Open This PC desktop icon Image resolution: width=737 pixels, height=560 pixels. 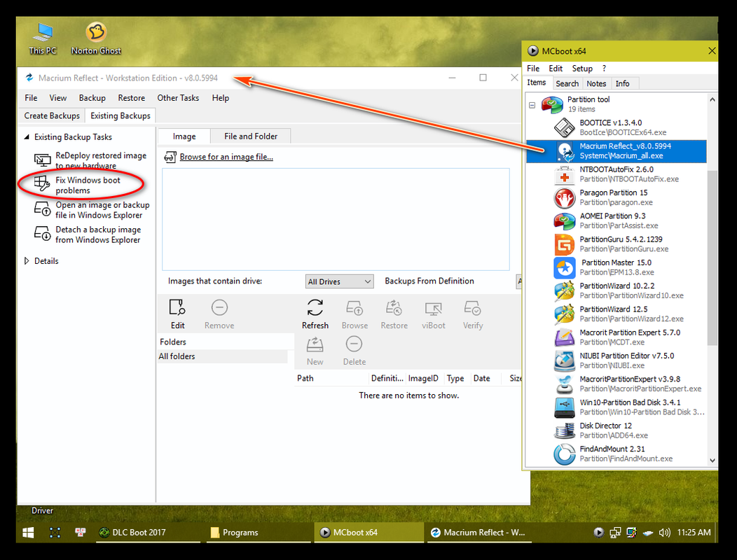tap(43, 38)
